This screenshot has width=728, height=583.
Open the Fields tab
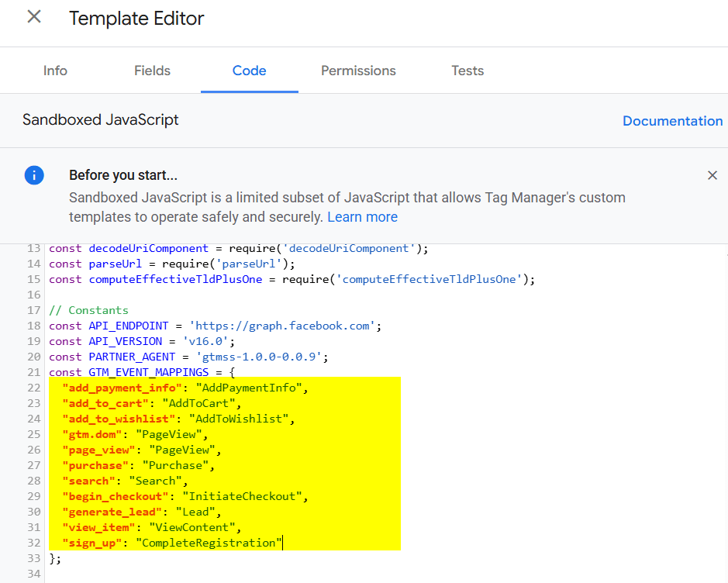(x=152, y=71)
